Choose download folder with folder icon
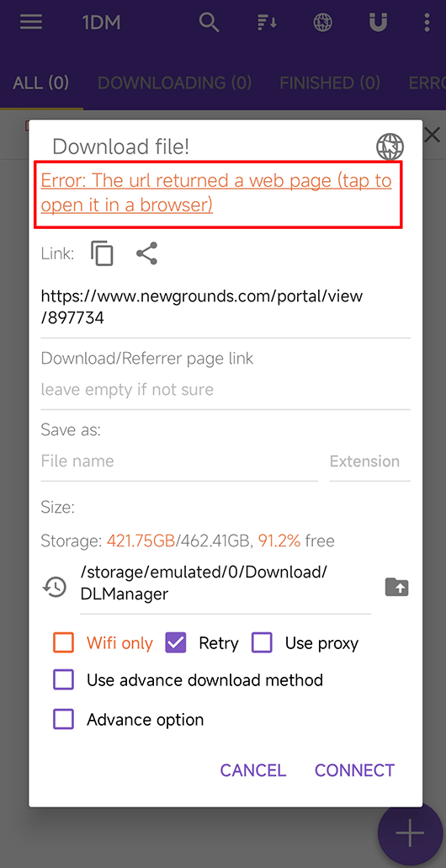The image size is (446, 868). (x=396, y=587)
